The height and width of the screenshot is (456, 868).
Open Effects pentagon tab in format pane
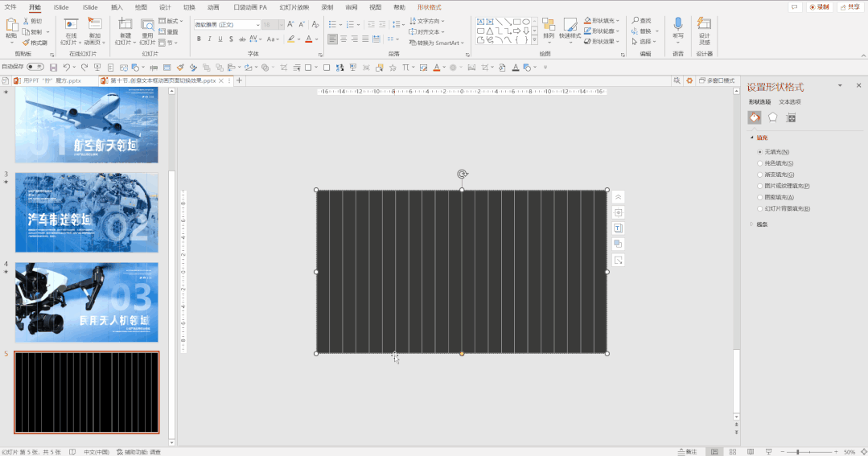pos(773,117)
